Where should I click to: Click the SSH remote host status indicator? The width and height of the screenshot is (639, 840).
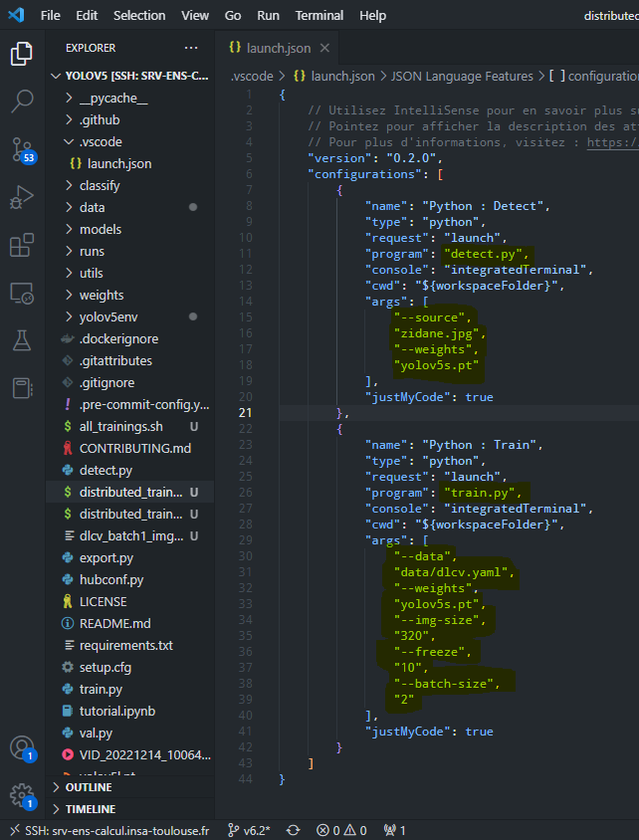[109, 830]
